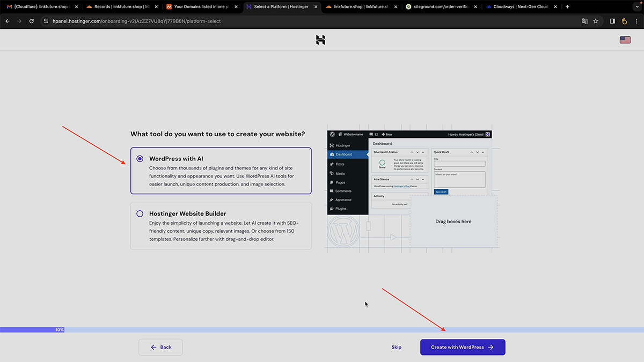
Task: Click the WordPress with AI description text
Action: pos(222,176)
